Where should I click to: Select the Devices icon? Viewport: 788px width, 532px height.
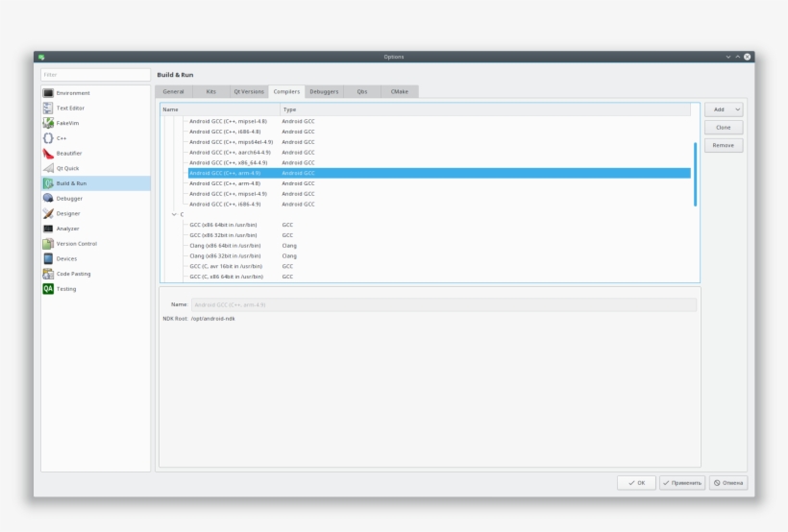(48, 258)
